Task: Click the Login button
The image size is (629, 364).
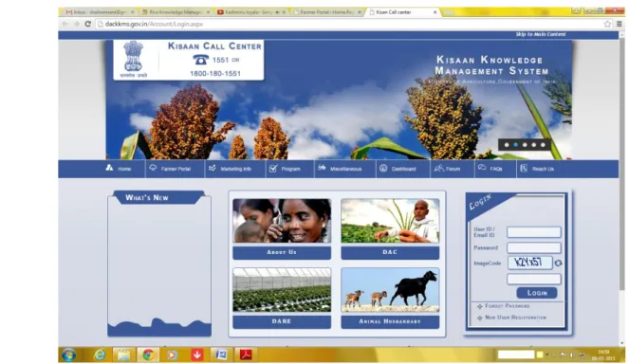Action: [x=537, y=293]
